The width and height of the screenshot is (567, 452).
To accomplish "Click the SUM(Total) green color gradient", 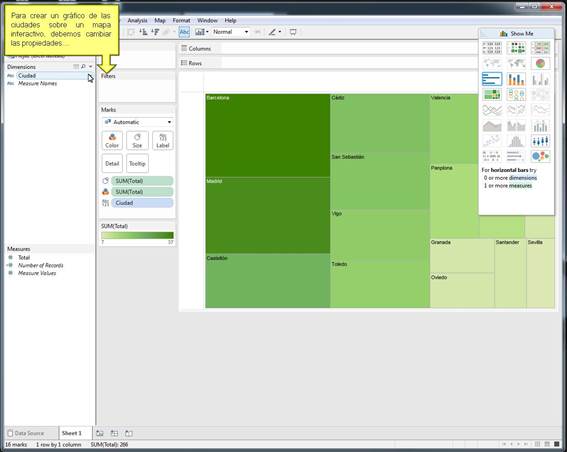I will (137, 235).
